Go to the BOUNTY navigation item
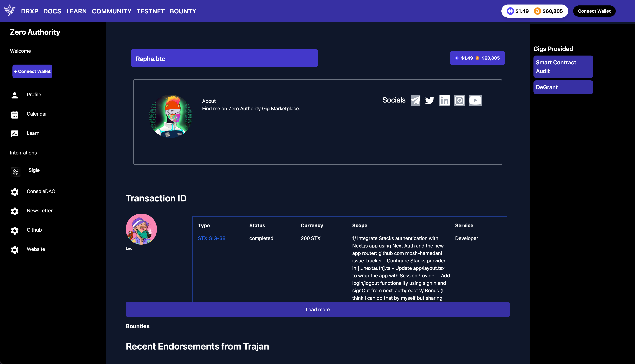This screenshot has height=364, width=635. click(183, 11)
